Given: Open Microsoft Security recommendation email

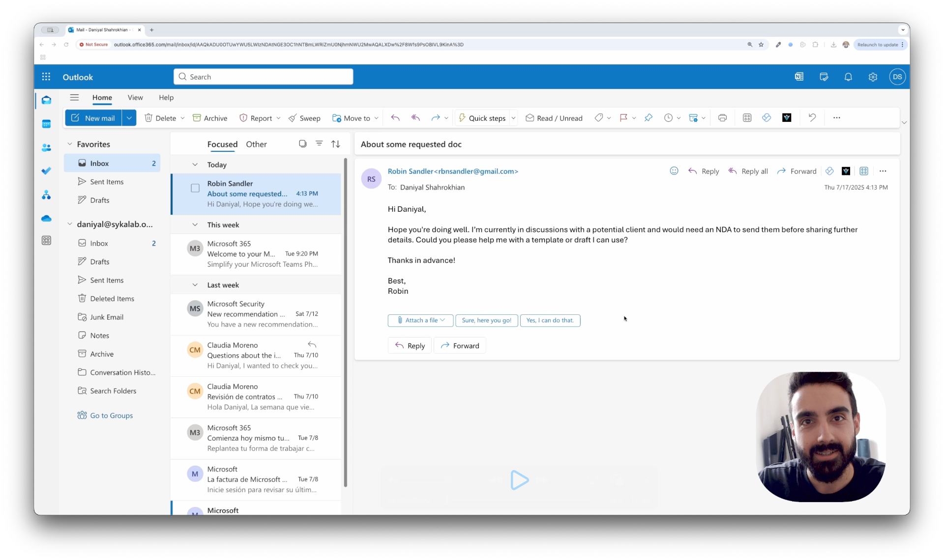Looking at the screenshot, I should pos(256,314).
